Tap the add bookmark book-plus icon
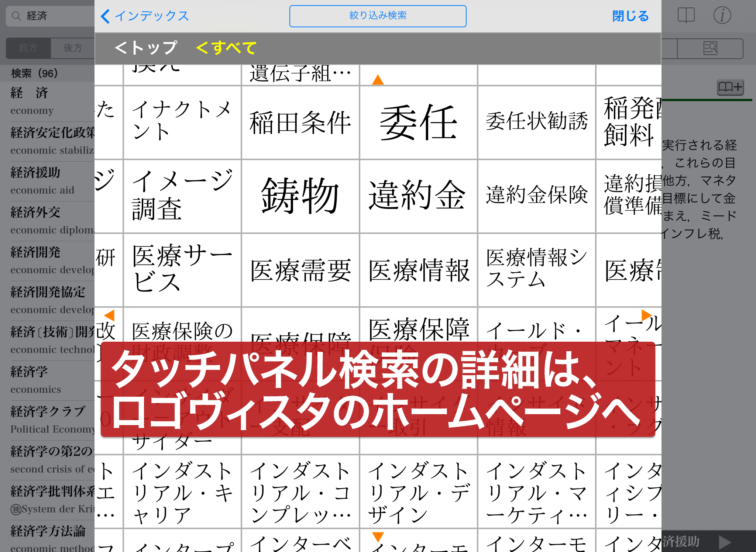The height and width of the screenshot is (552, 756). tap(730, 87)
